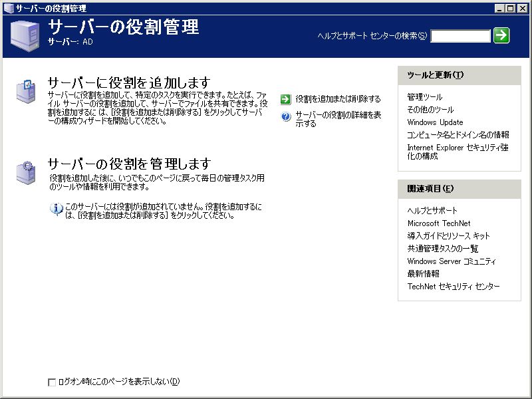The image size is (532, 399).
Task: Open Internet Explorer セキュリティ強化の構成 link
Action: tap(458, 152)
